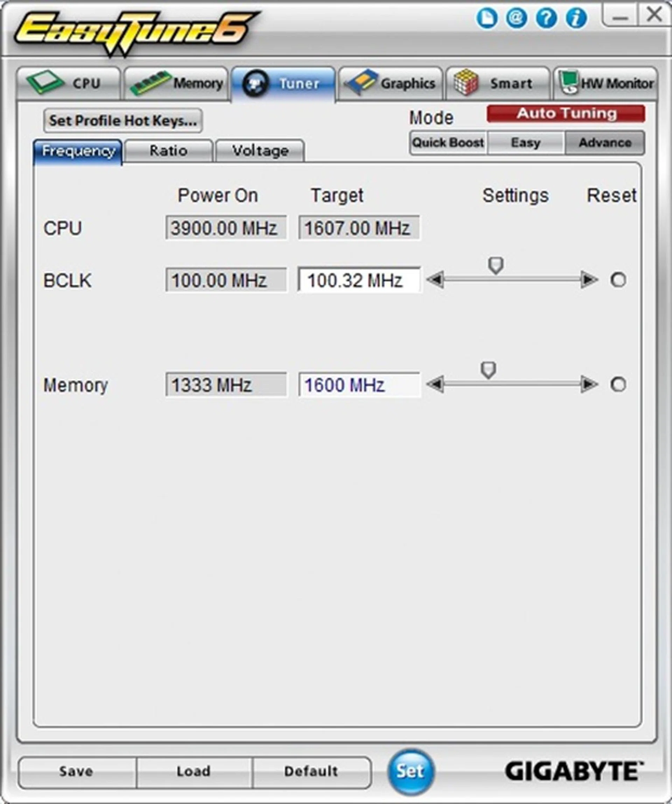Load a saved tuning profile
672x804 pixels.
coord(194,771)
